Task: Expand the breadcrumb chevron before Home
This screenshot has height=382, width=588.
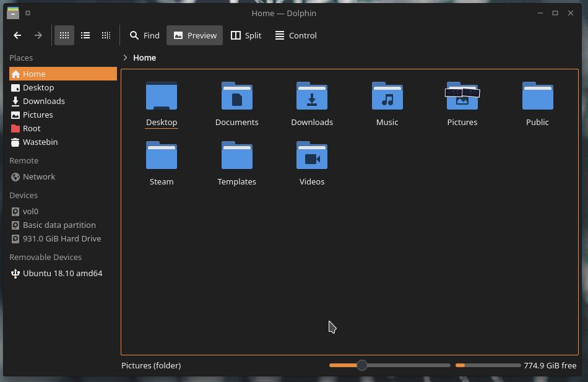Action: 125,58
